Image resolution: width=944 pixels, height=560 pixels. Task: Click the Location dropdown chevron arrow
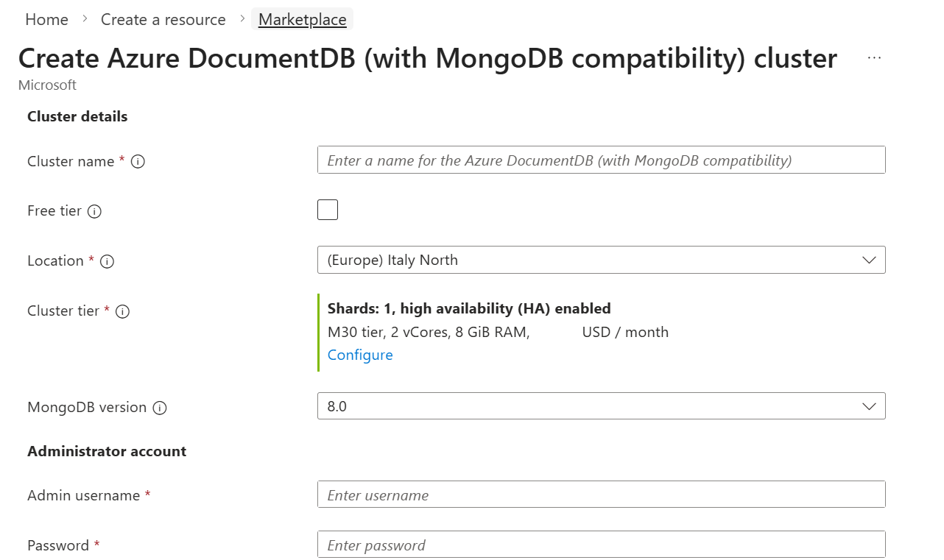(869, 260)
